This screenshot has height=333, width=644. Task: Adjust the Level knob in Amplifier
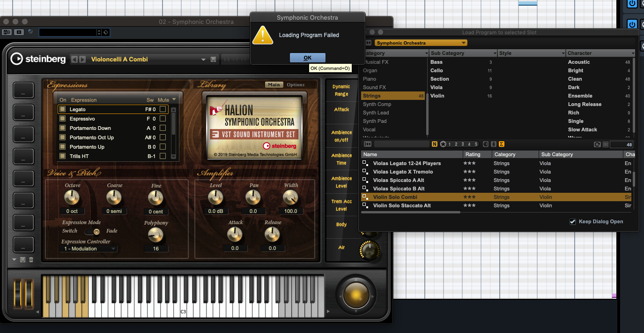tap(215, 197)
